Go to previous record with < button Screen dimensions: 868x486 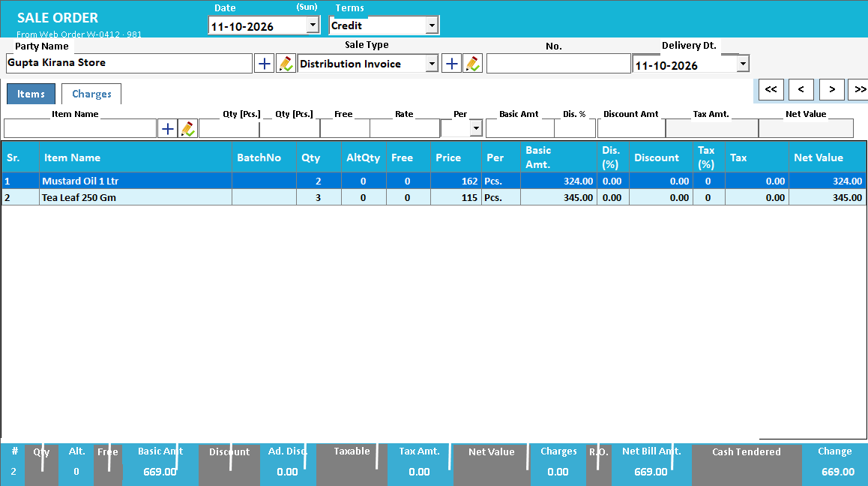801,89
